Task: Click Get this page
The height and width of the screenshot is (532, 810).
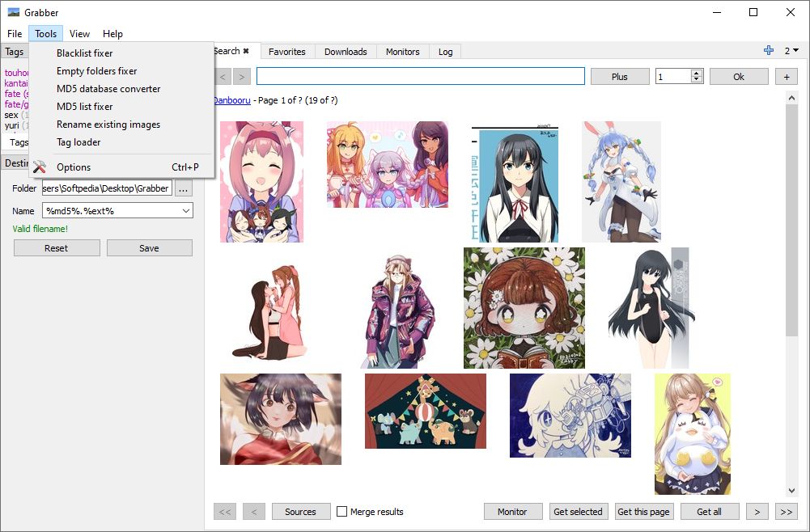Action: 643,511
